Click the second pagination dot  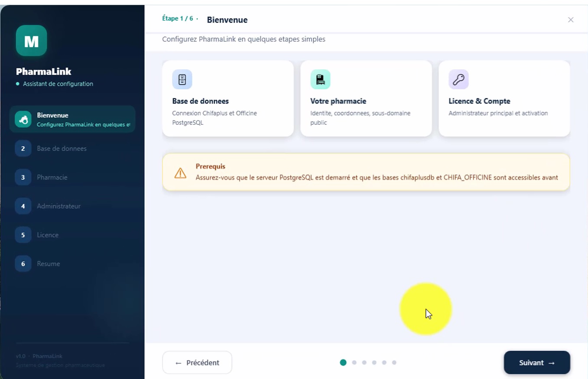click(354, 363)
